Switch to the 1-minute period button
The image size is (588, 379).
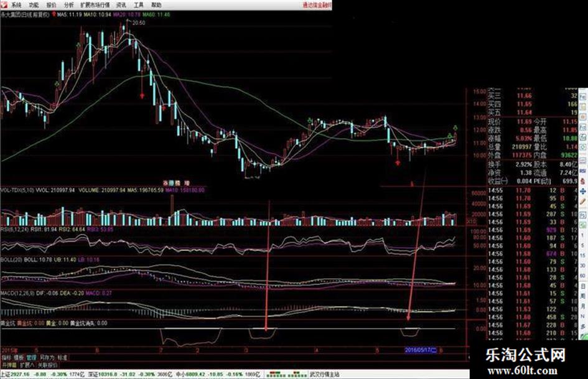pos(583,235)
